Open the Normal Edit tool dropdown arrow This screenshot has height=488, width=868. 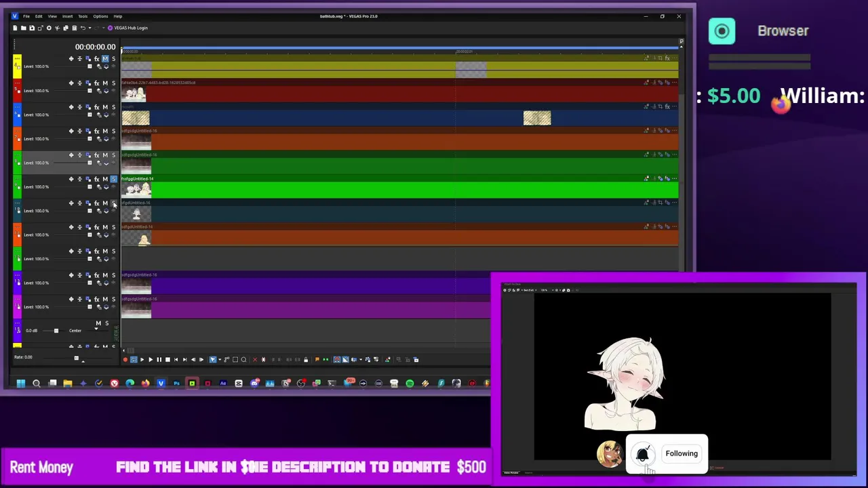220,360
